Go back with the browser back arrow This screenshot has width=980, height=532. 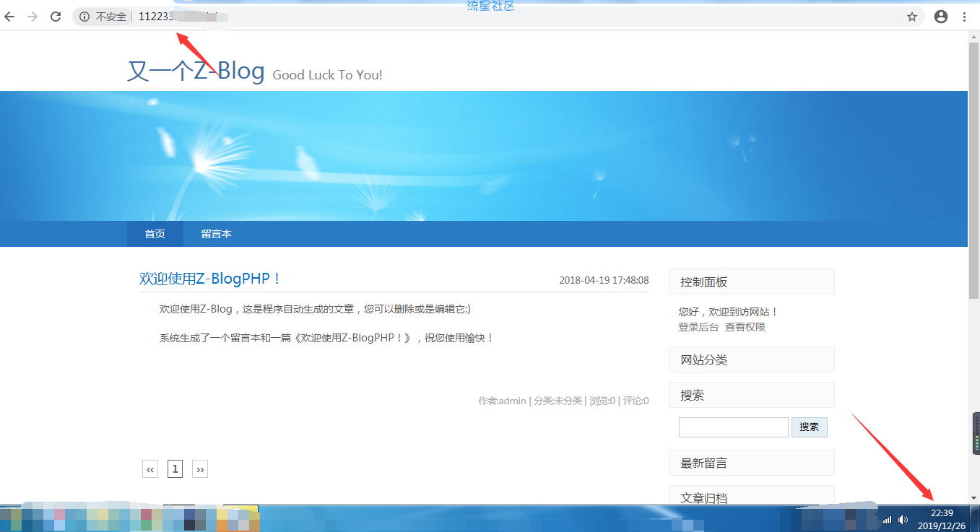9,17
